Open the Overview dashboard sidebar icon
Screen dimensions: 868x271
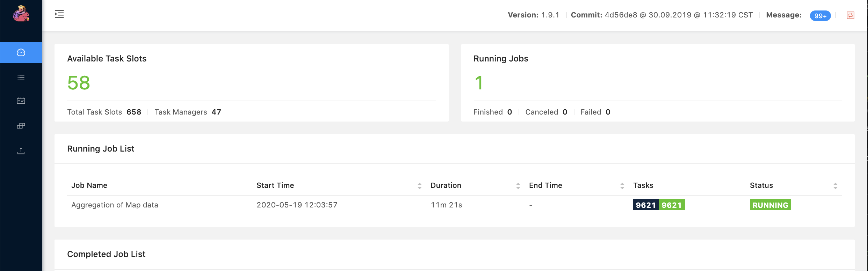pyautogui.click(x=21, y=52)
